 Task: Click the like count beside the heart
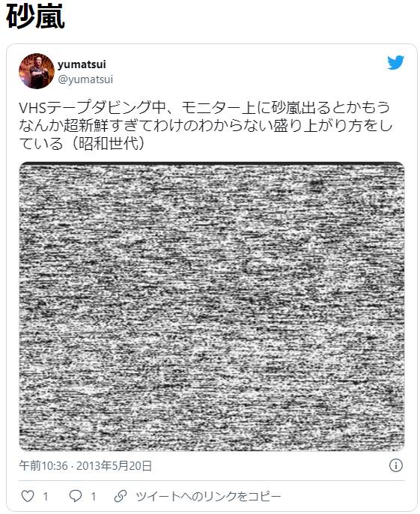46,496
